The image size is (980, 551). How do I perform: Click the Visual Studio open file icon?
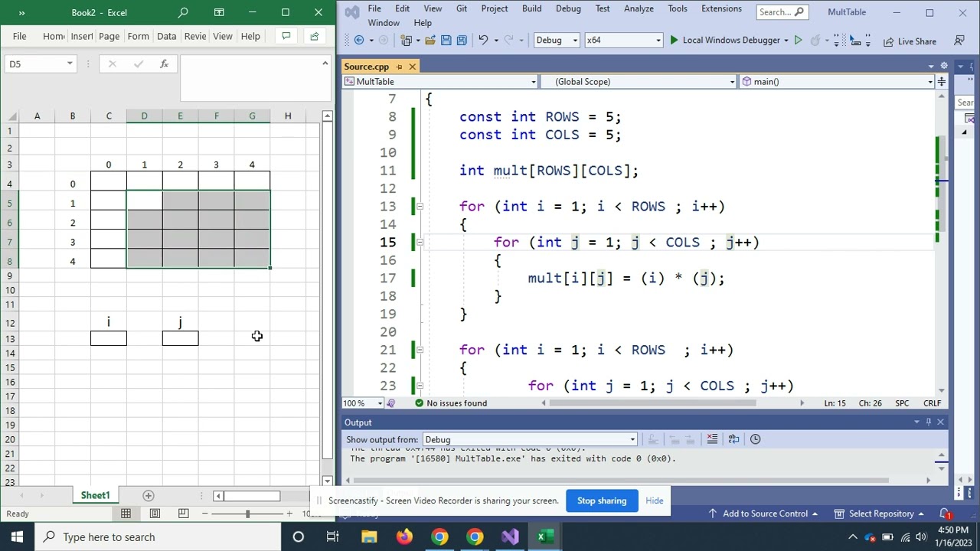(x=430, y=41)
